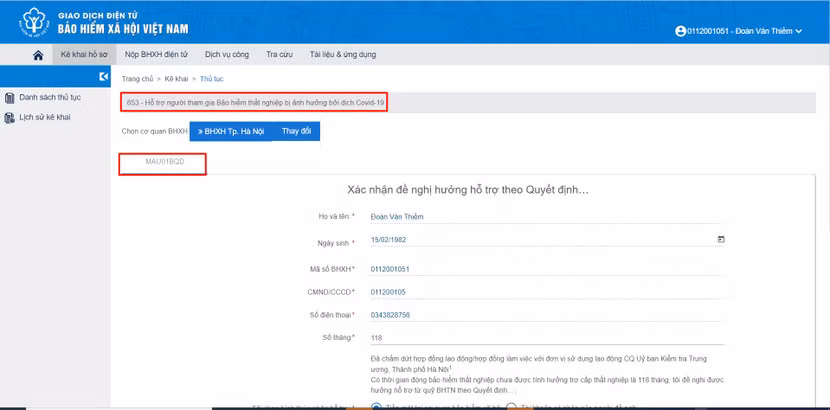This screenshot has height=410, width=830.
Task: Select the first radio button at form bottom
Action: click(x=376, y=406)
